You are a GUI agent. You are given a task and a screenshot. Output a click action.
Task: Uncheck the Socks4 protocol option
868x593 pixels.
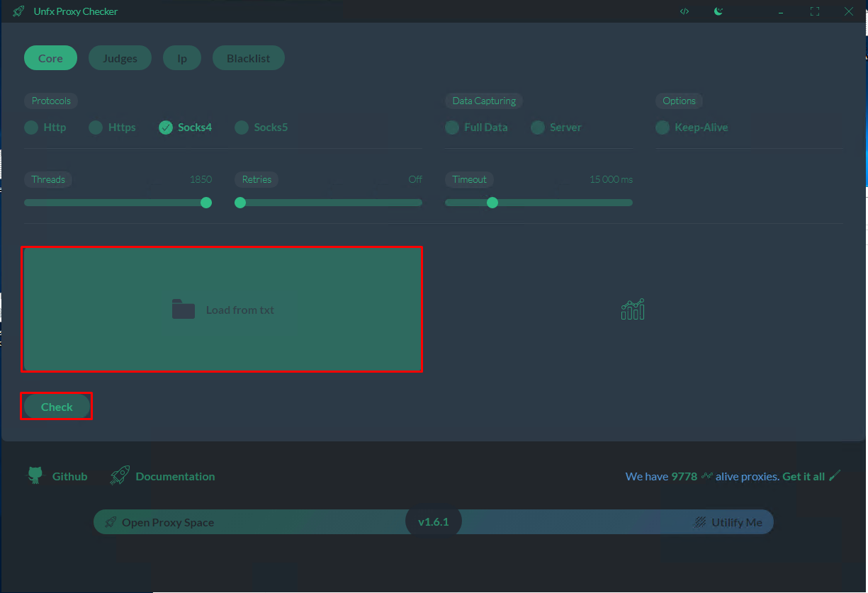166,128
